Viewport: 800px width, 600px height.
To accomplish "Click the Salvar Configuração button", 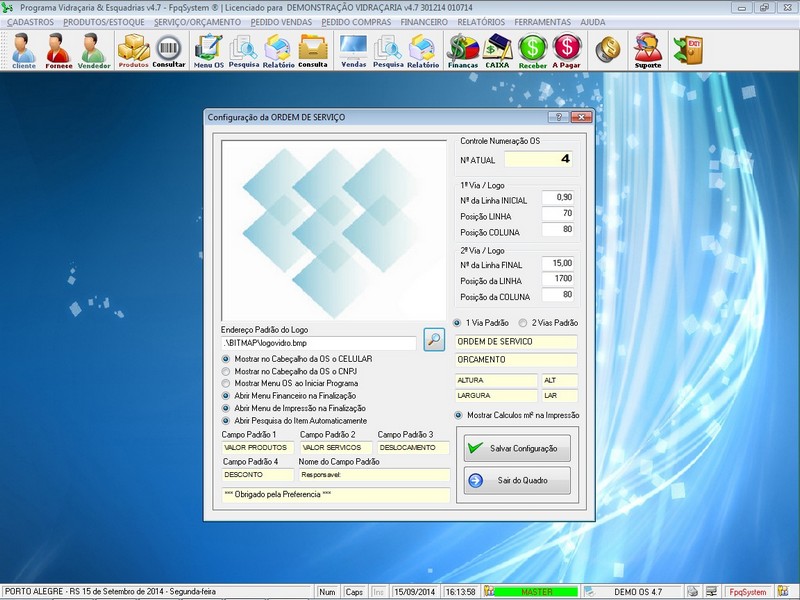I will (x=517, y=448).
